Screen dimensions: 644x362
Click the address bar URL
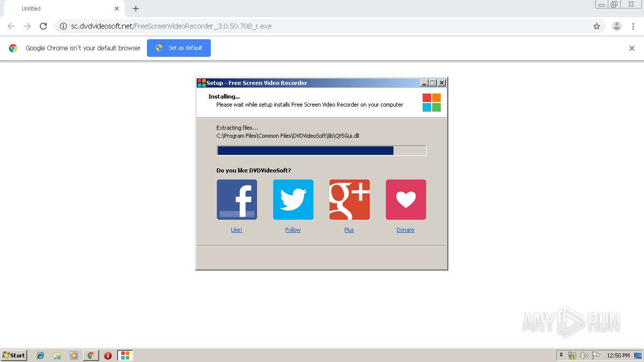[x=171, y=26]
